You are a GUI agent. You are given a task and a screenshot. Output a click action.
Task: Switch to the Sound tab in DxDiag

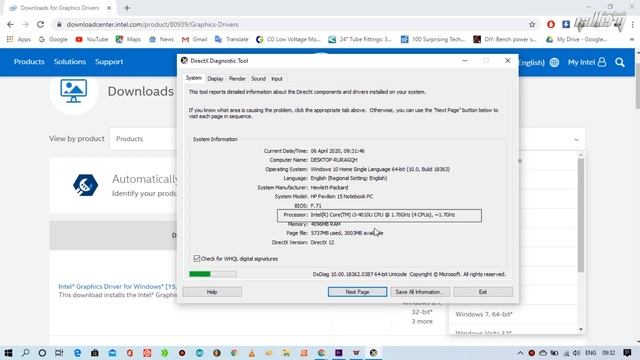pyautogui.click(x=258, y=79)
